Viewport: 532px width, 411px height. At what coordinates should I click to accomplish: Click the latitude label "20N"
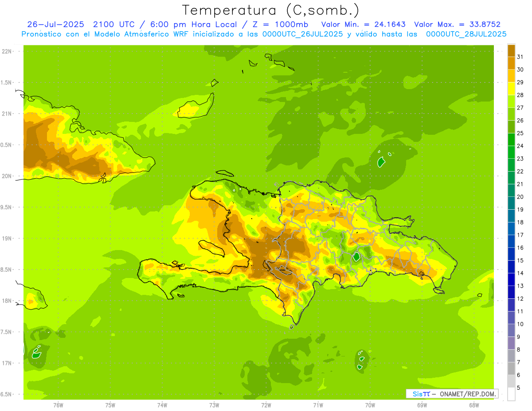pyautogui.click(x=7, y=176)
